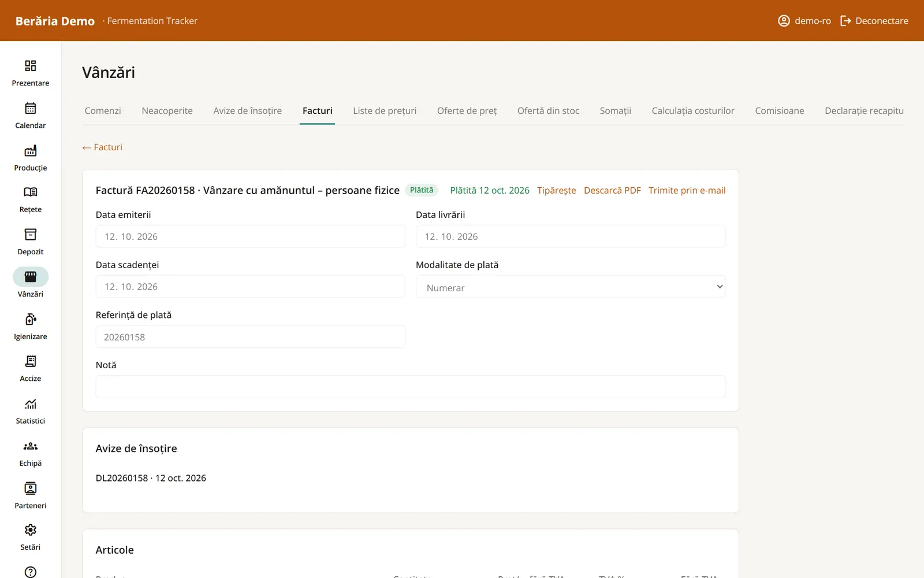Go to Producție factory icon
The width and height of the screenshot is (924, 578).
pyautogui.click(x=31, y=151)
